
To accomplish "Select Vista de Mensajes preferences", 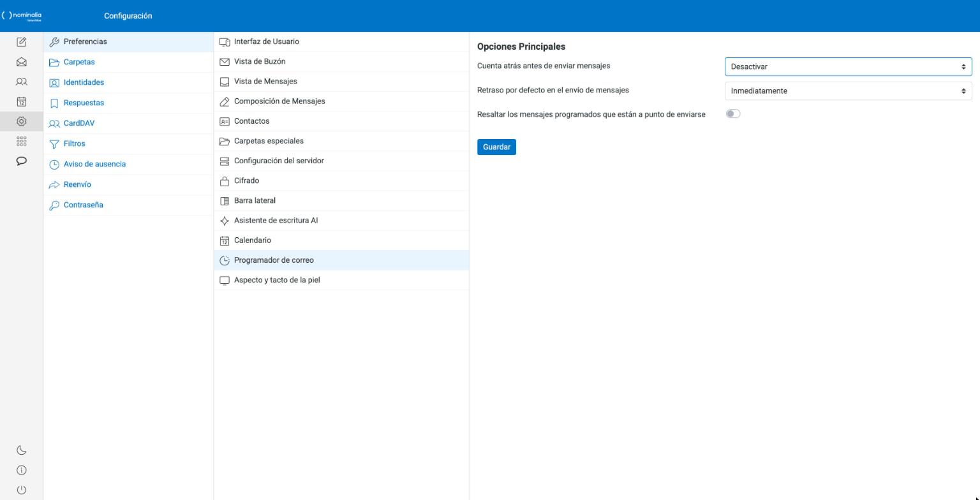I will [341, 81].
